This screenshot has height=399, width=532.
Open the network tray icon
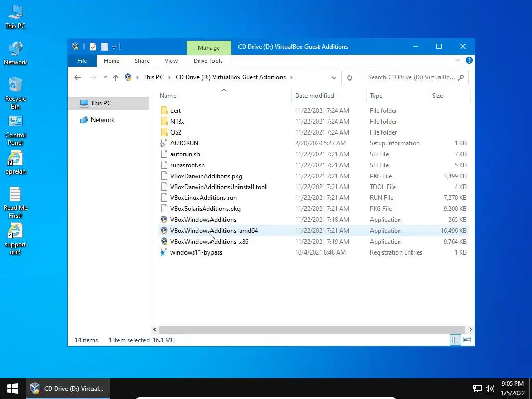click(x=477, y=389)
